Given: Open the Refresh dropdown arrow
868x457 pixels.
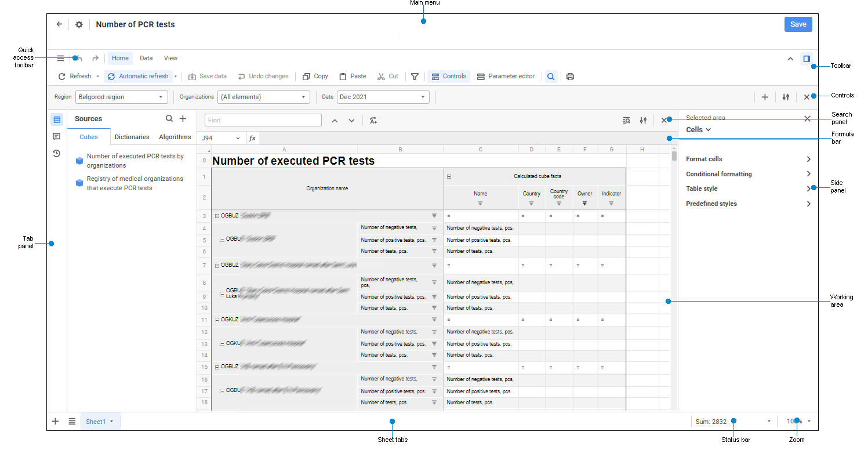Looking at the screenshot, I should pos(97,76).
